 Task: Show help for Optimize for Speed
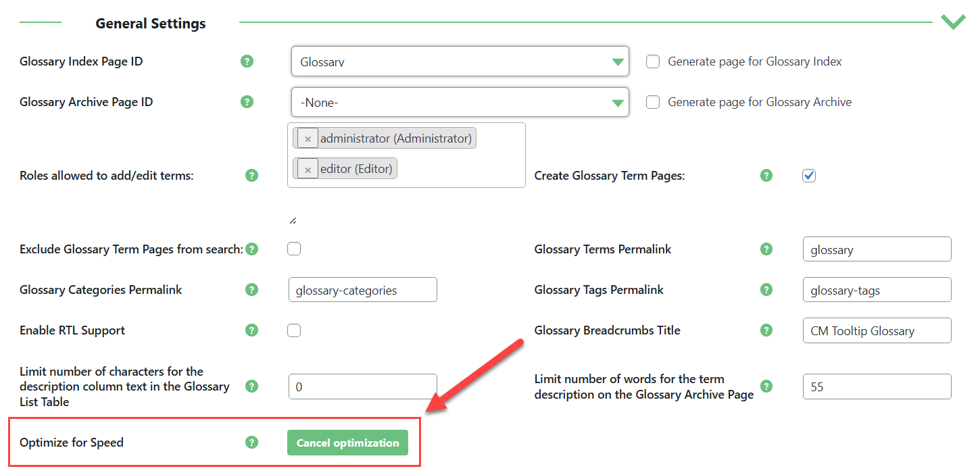[x=251, y=443]
